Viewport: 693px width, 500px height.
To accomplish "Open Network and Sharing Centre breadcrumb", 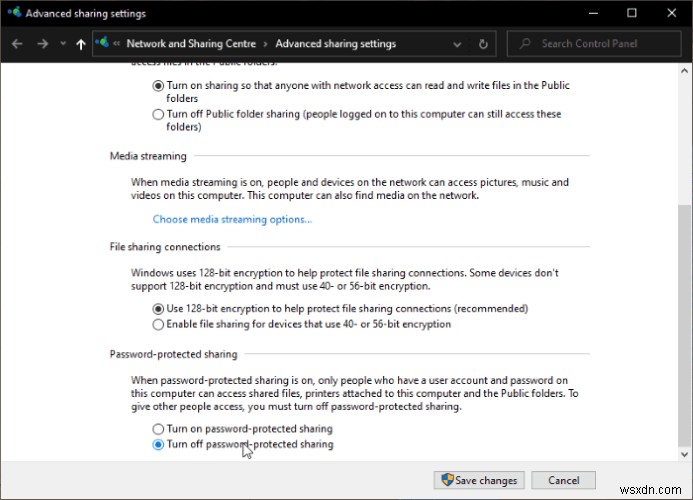I will pos(191,43).
